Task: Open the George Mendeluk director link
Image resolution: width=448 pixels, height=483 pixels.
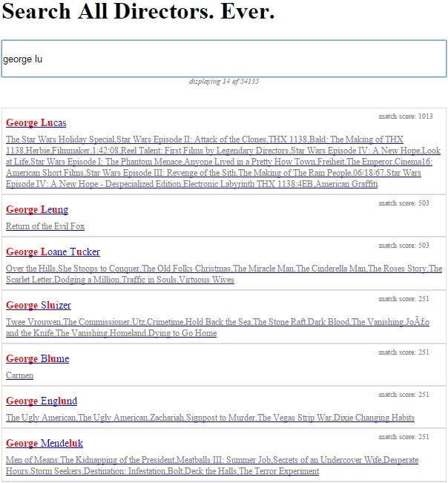Action: (43, 444)
